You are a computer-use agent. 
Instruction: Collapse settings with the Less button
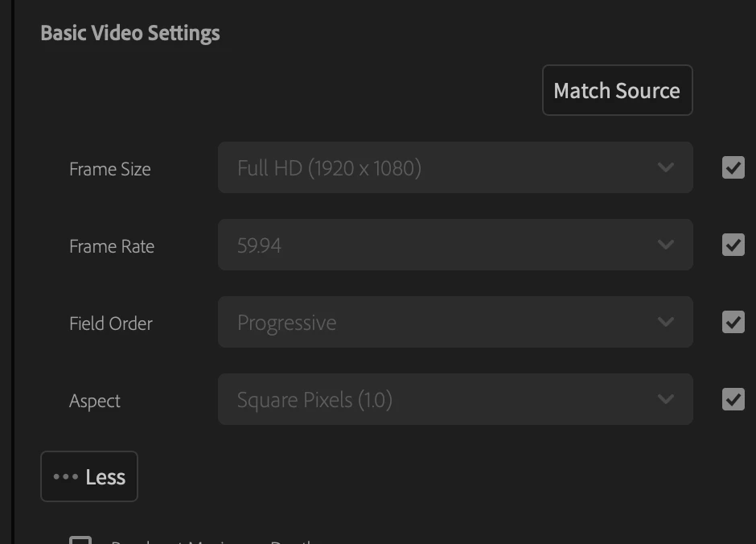coord(89,476)
